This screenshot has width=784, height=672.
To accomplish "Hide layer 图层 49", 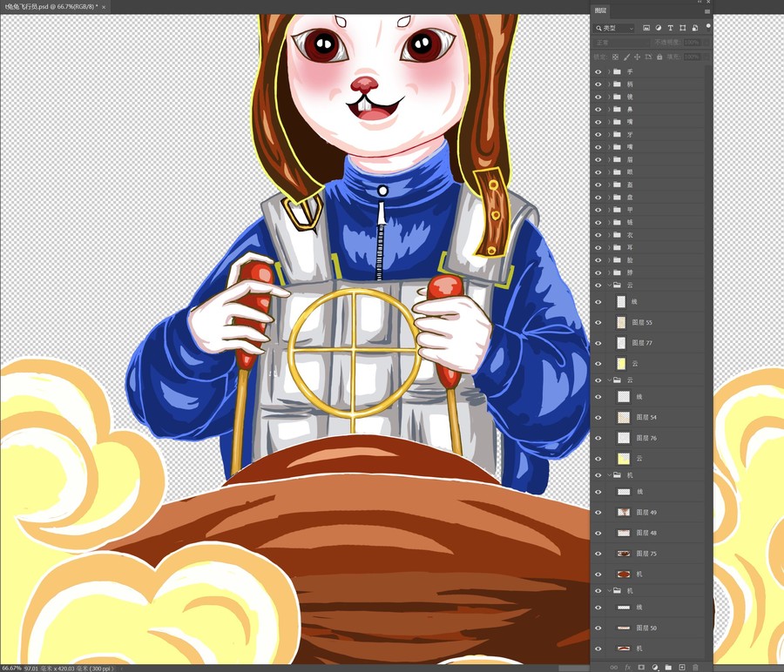I will [598, 512].
